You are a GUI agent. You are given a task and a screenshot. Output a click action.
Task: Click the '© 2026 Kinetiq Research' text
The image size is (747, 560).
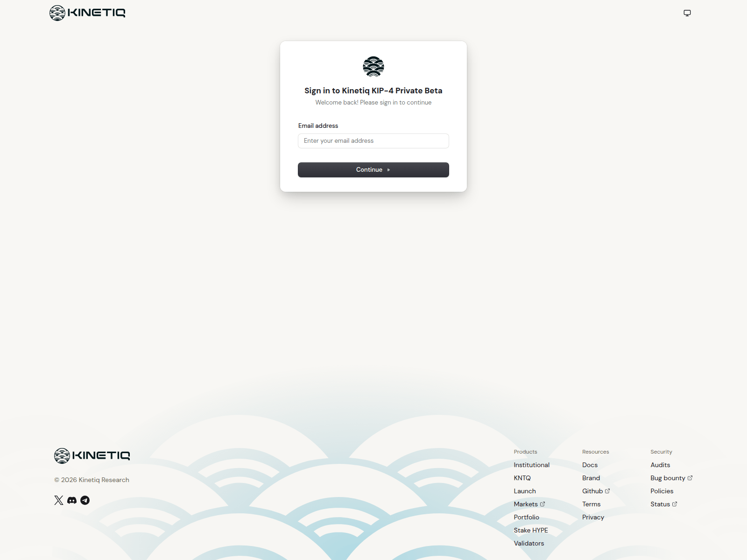(x=92, y=480)
